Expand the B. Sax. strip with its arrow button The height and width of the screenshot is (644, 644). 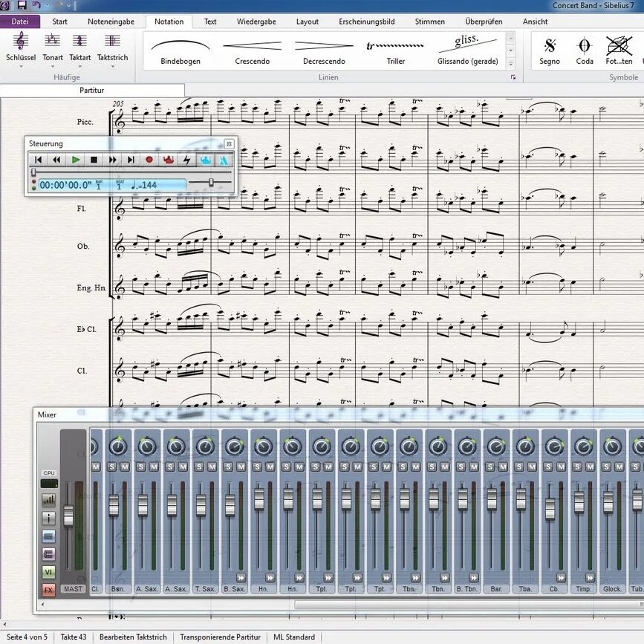pyautogui.click(x=241, y=577)
